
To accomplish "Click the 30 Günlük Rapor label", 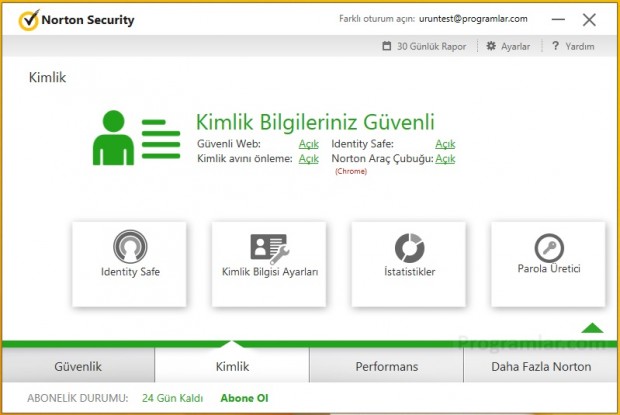I will point(431,46).
